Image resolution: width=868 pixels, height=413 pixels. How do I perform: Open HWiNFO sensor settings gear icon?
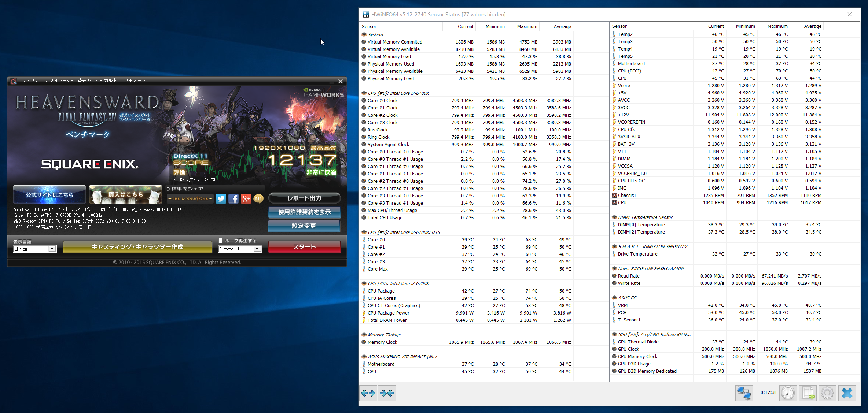tap(827, 393)
